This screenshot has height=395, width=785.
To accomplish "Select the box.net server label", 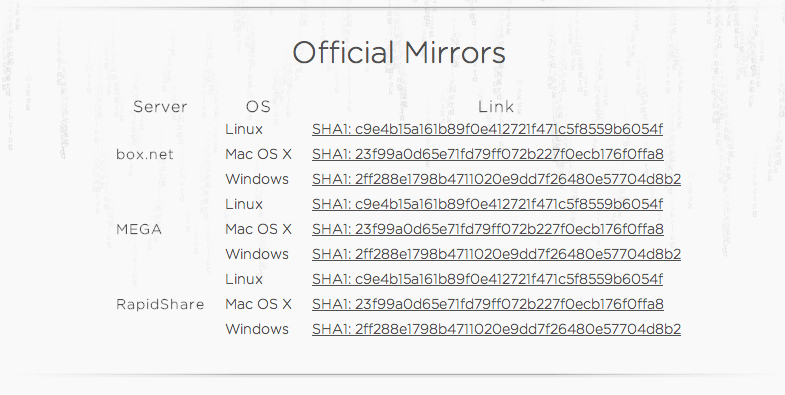I will (x=145, y=154).
